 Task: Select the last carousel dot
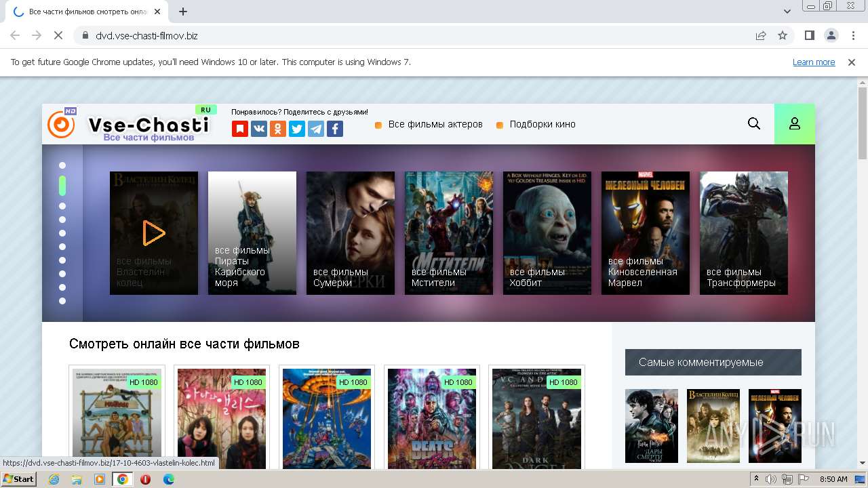tap(62, 301)
